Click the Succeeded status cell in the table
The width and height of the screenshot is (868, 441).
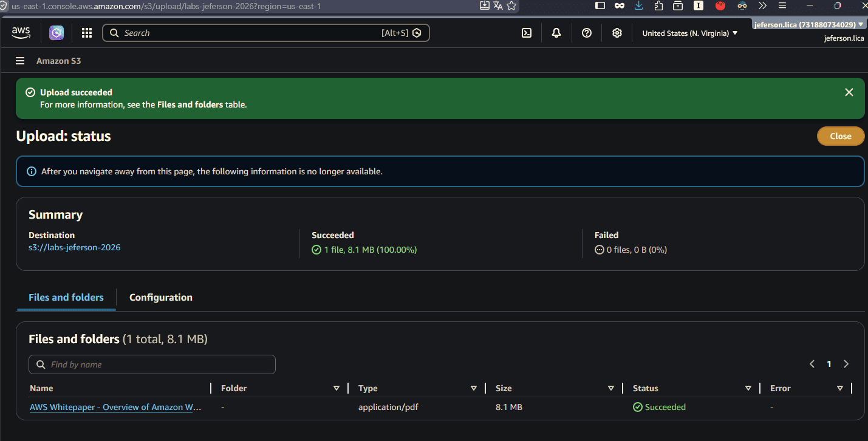point(659,407)
